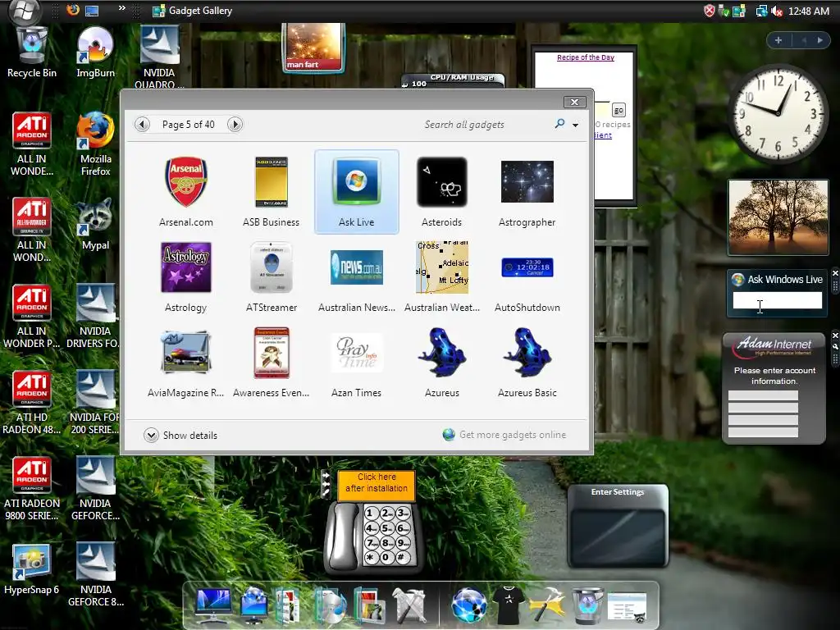This screenshot has height=630, width=840.
Task: Launch Firefox from the quick launch bar
Action: [x=73, y=10]
